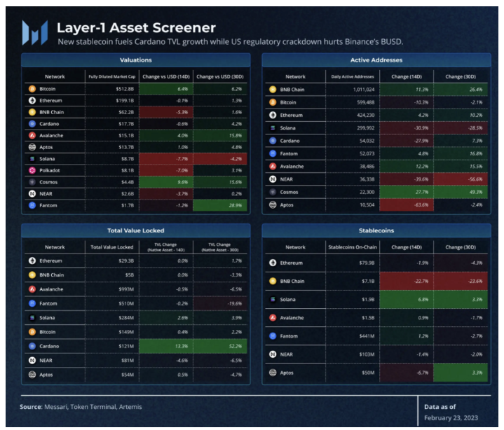Click Fully Diluted Market Cap column header
This screenshot has height=430, width=504.
[x=112, y=77]
